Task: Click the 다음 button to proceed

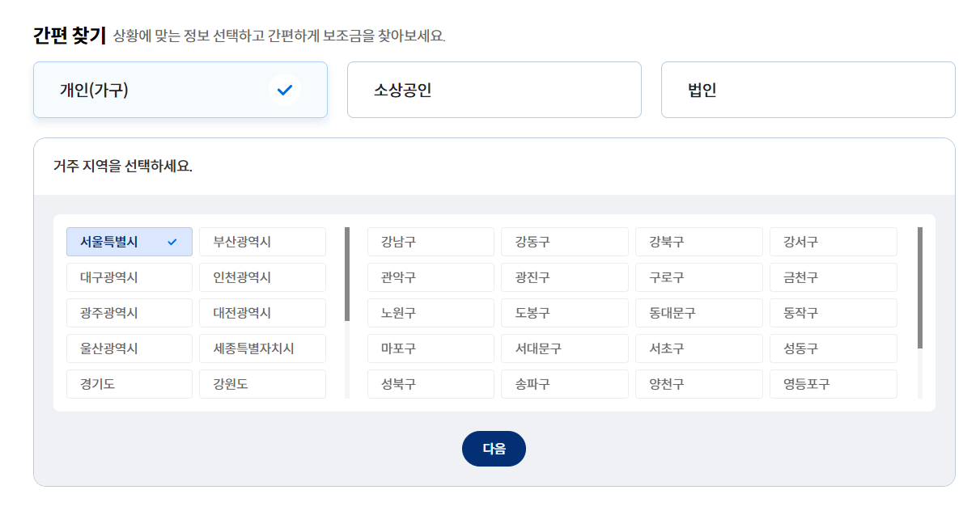Action: pos(494,448)
